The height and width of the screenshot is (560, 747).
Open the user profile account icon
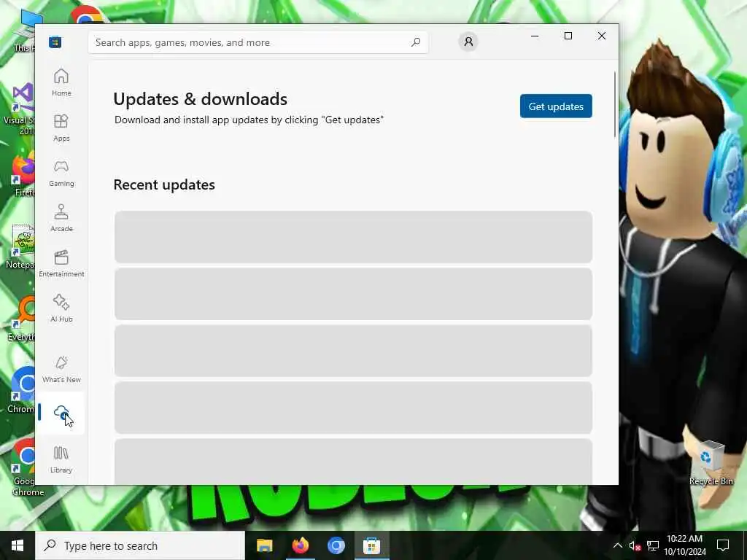[x=468, y=42]
